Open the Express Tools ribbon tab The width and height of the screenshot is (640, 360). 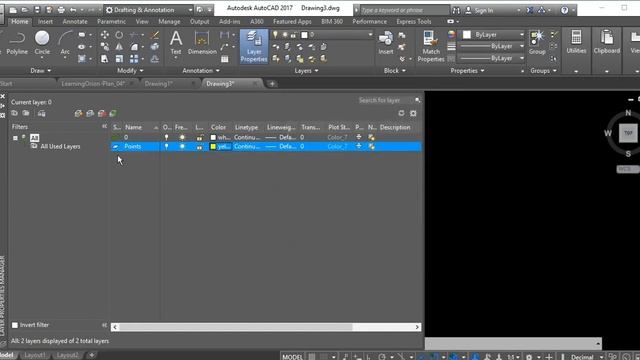pyautogui.click(x=413, y=22)
